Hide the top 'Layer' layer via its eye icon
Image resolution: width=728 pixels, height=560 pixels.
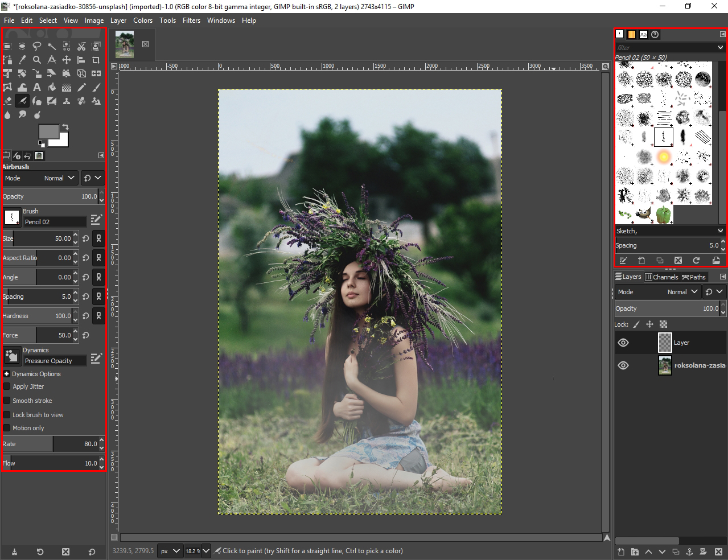pyautogui.click(x=623, y=343)
